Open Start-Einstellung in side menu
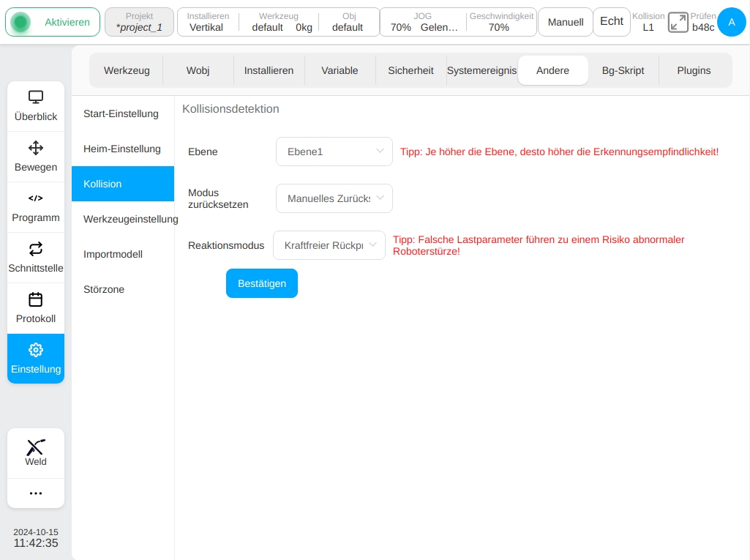 (x=123, y=113)
